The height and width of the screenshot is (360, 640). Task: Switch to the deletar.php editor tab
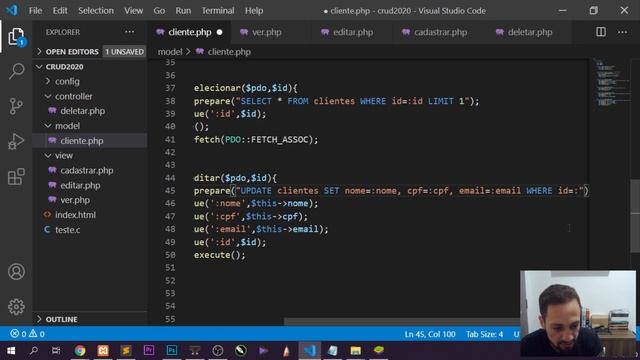529,32
